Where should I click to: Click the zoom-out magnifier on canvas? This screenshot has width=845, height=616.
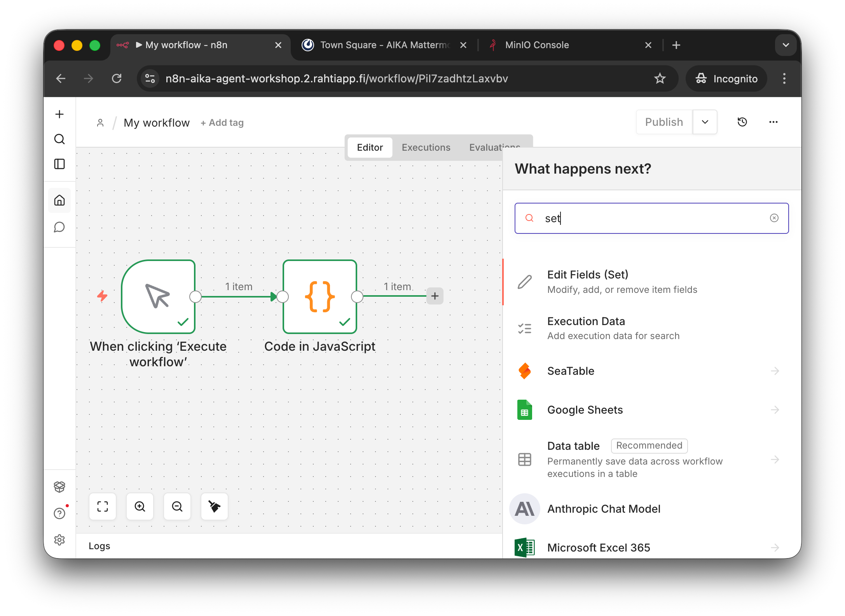(x=177, y=506)
